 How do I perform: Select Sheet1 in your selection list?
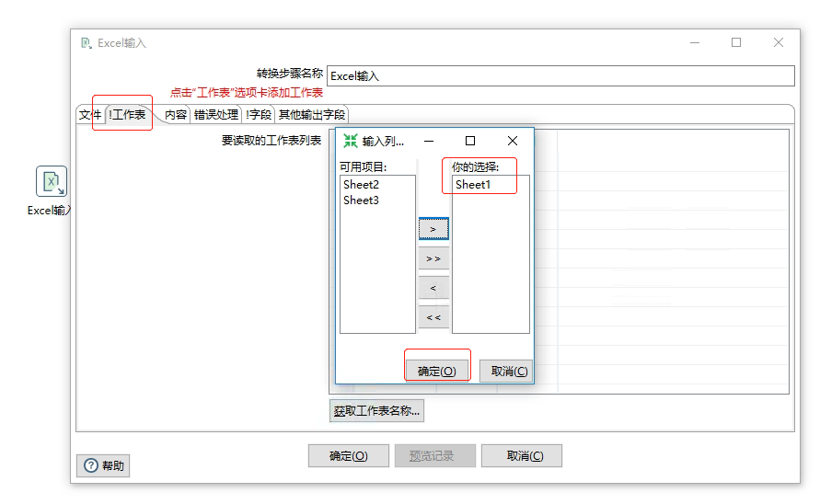coord(473,185)
